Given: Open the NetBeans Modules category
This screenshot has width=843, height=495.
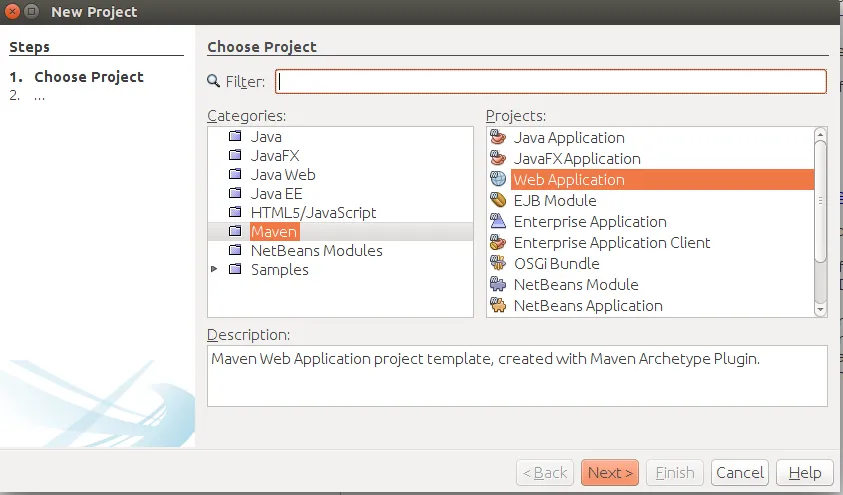Looking at the screenshot, I should point(316,250).
